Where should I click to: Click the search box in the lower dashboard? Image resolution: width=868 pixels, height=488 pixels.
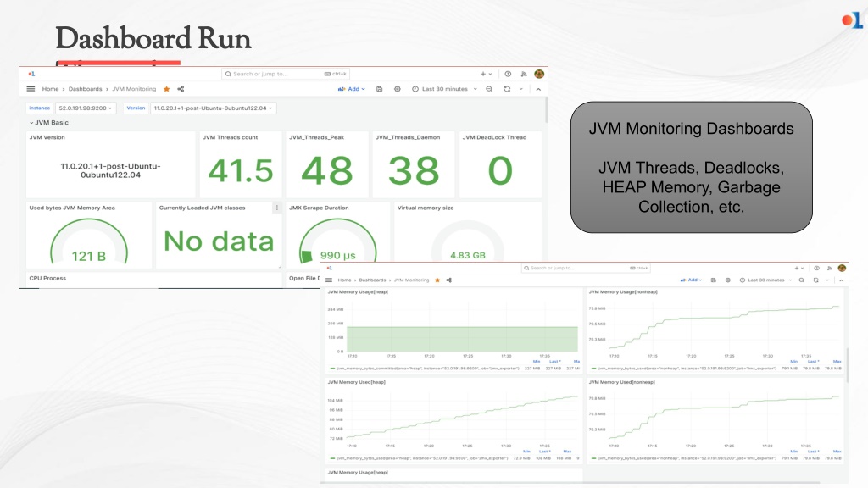tap(586, 268)
